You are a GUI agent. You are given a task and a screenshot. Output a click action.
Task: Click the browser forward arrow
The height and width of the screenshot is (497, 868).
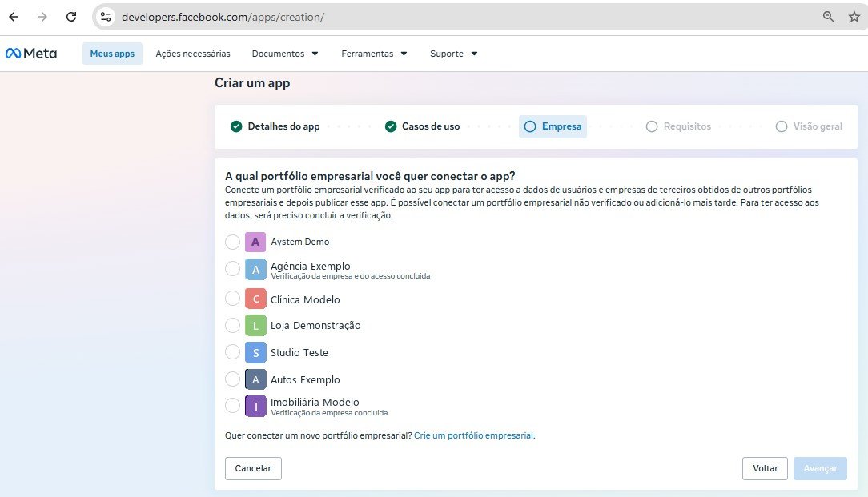point(42,17)
